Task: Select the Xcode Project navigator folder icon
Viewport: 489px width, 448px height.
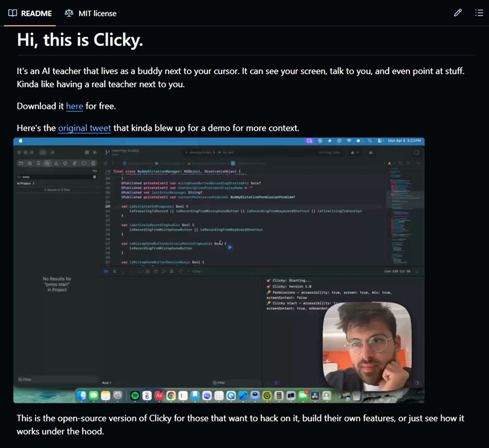Action: tap(21, 163)
